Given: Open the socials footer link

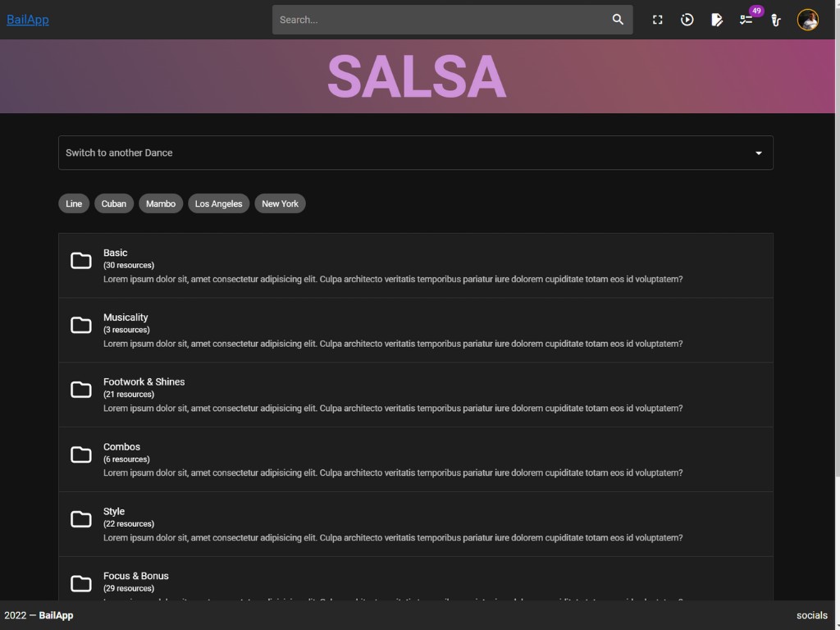Looking at the screenshot, I should click(811, 615).
